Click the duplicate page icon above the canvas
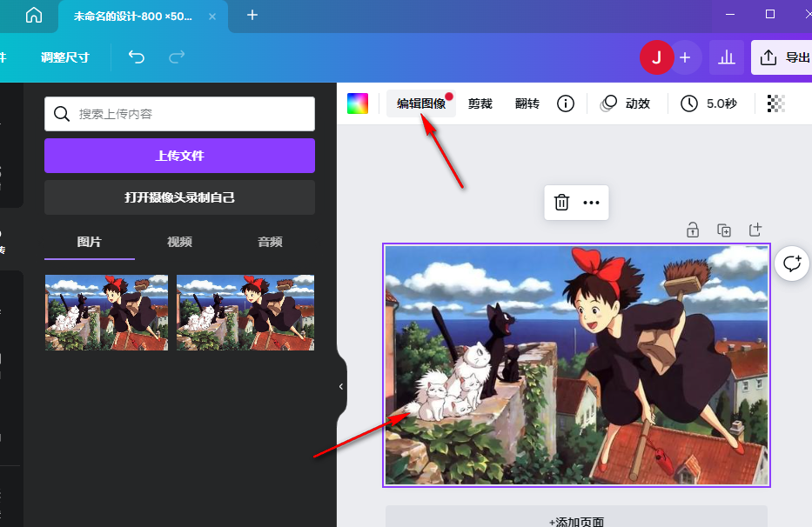This screenshot has height=527, width=812. (x=724, y=230)
